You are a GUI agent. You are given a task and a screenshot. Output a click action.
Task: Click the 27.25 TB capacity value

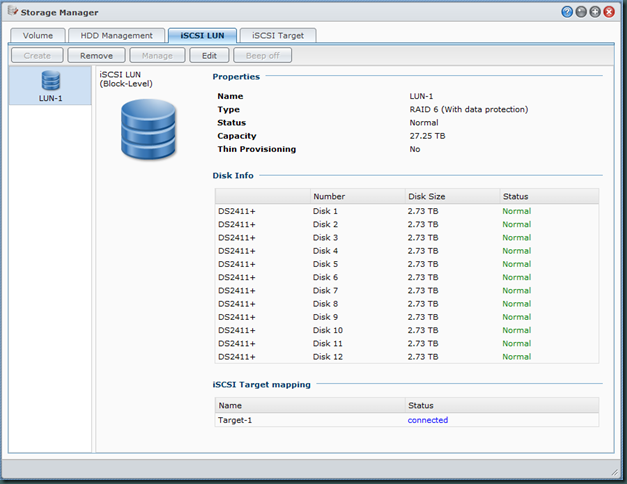pyautogui.click(x=427, y=136)
